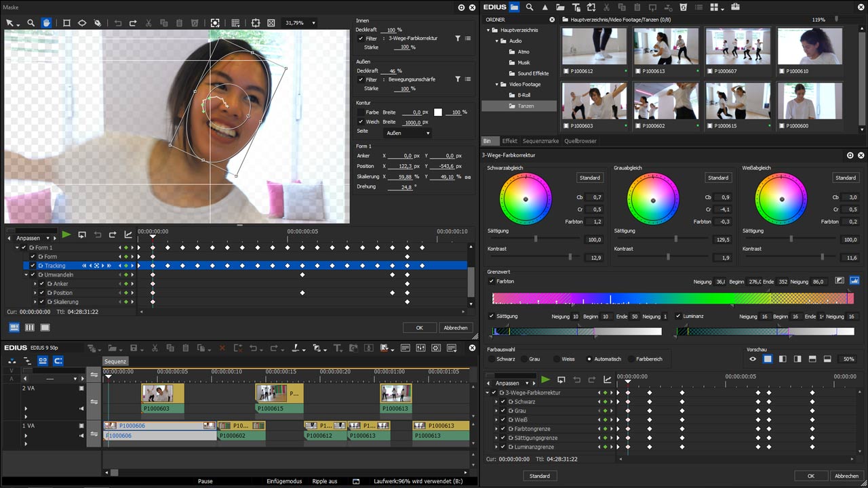Select the Schwarz Farbauswahl radio button
868x488 pixels.
click(491, 359)
